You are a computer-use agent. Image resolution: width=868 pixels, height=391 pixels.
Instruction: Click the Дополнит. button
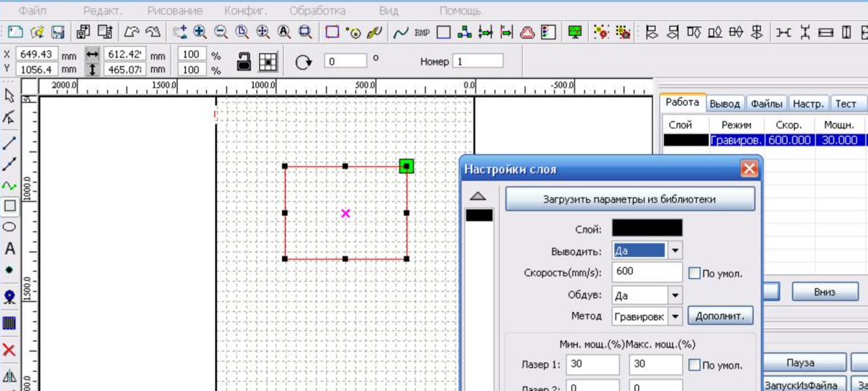click(x=720, y=316)
